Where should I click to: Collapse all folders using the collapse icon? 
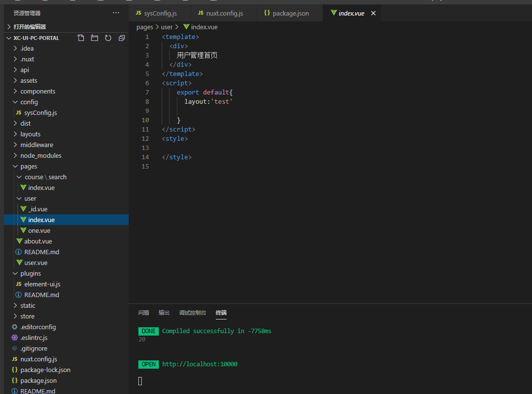121,38
